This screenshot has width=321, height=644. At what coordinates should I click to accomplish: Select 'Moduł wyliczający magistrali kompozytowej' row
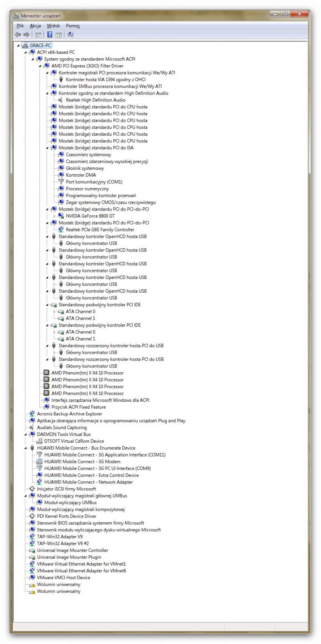[x=81, y=510]
